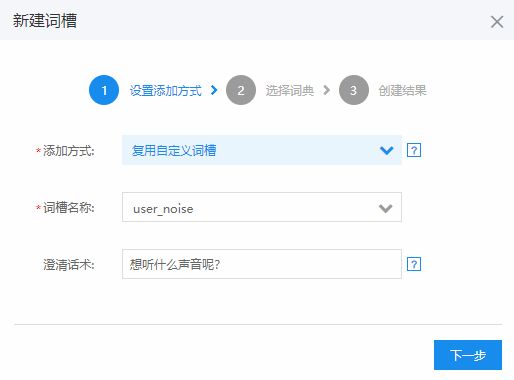
Task: Focus the 澄清话术 text input
Action: 262,264
